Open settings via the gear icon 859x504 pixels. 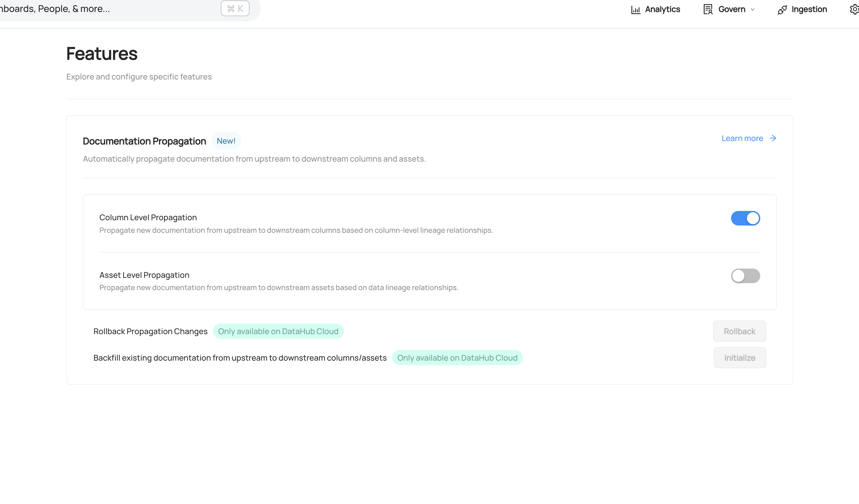coord(854,10)
